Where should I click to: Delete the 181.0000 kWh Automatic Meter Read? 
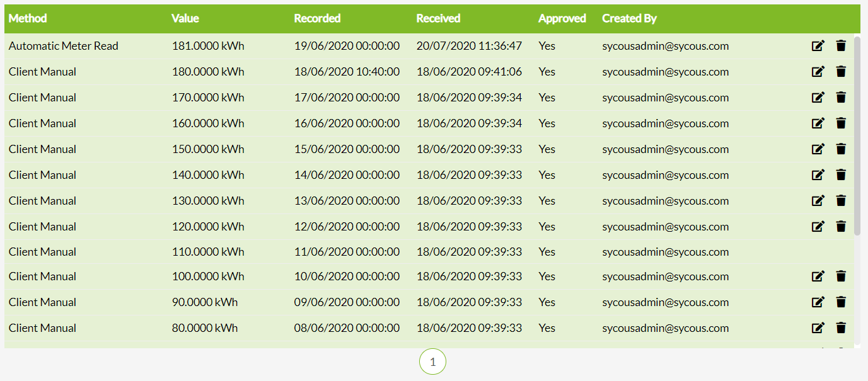(x=841, y=46)
